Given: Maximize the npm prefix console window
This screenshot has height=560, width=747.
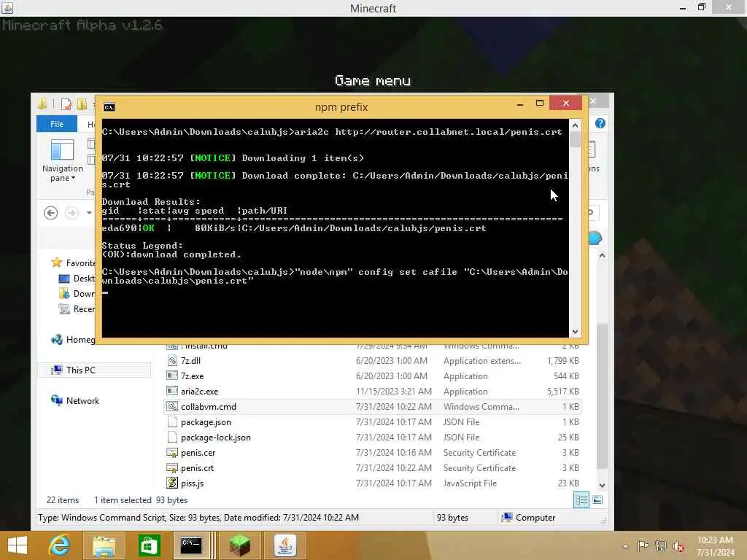Looking at the screenshot, I should [x=539, y=104].
